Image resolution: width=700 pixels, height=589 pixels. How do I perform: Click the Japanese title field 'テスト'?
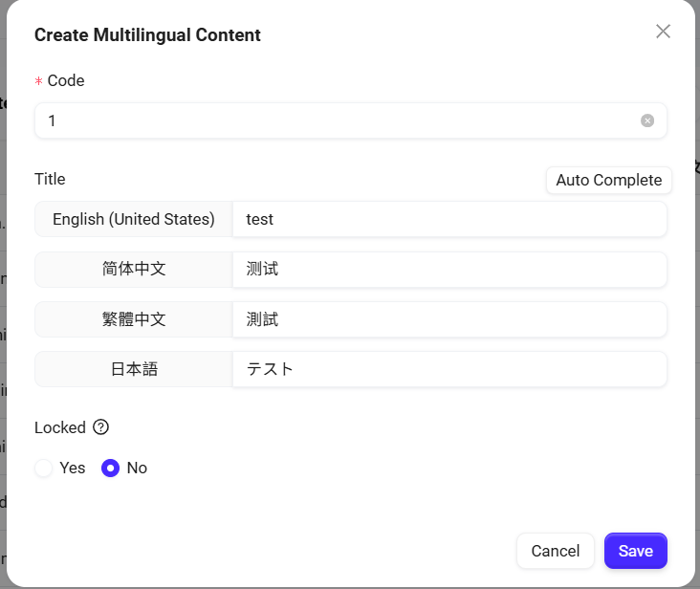coord(449,369)
